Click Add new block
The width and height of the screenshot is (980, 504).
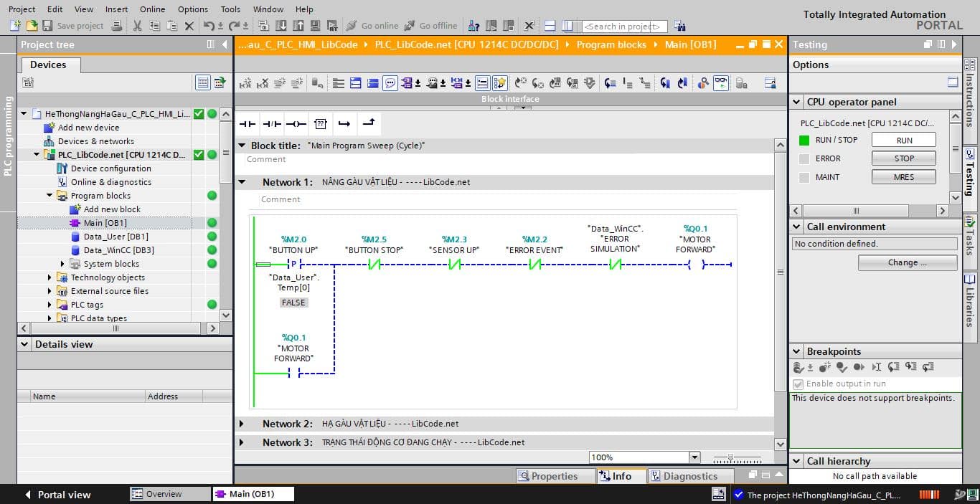tap(112, 209)
